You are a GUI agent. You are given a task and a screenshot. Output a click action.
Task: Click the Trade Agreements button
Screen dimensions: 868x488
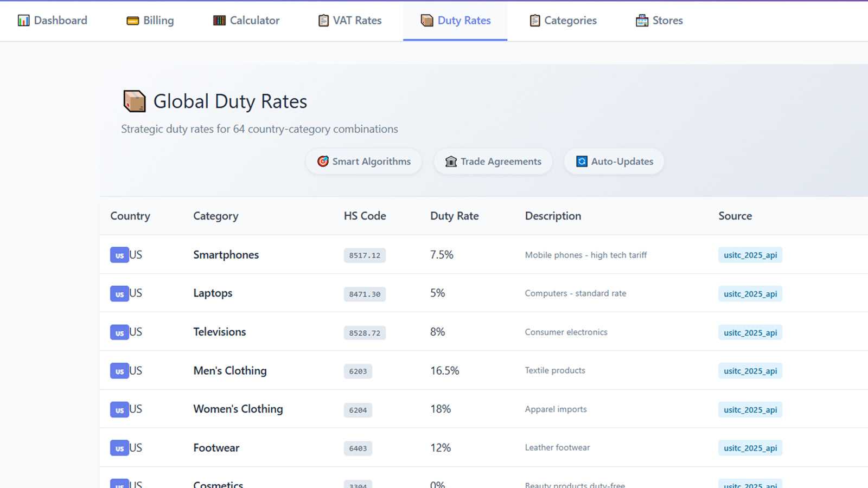(493, 161)
